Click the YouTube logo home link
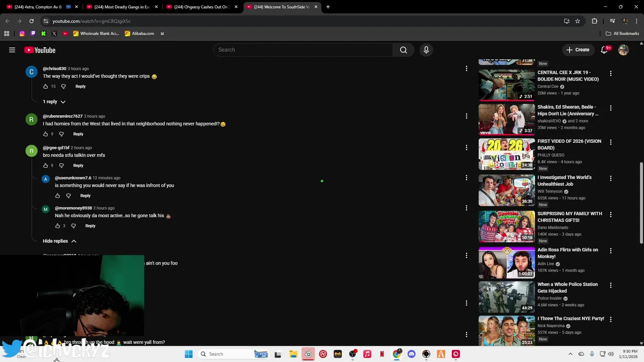 40,50
